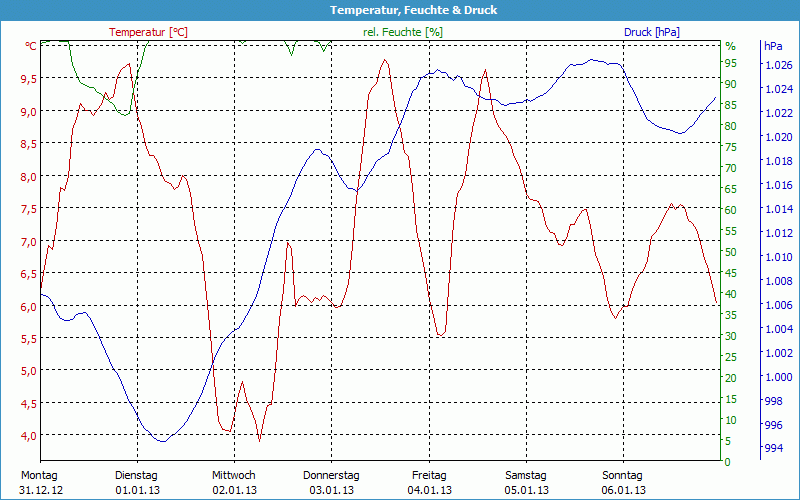800x500 pixels.
Task: Click the red '°C' axis unit
Action: click(x=31, y=46)
